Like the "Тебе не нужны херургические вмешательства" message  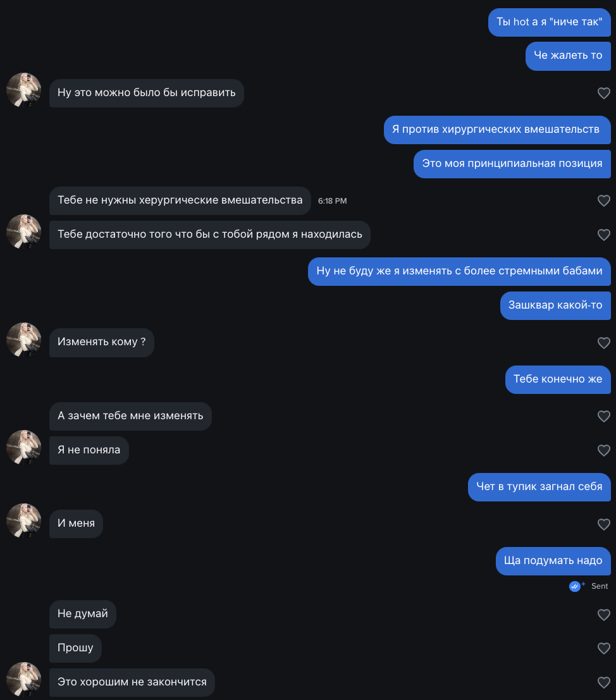coord(604,201)
